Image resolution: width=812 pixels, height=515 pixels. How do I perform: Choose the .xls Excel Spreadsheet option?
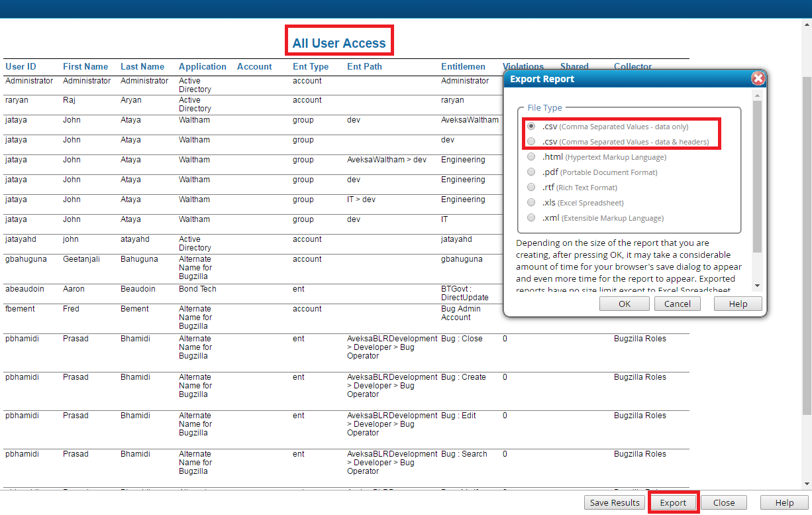531,203
